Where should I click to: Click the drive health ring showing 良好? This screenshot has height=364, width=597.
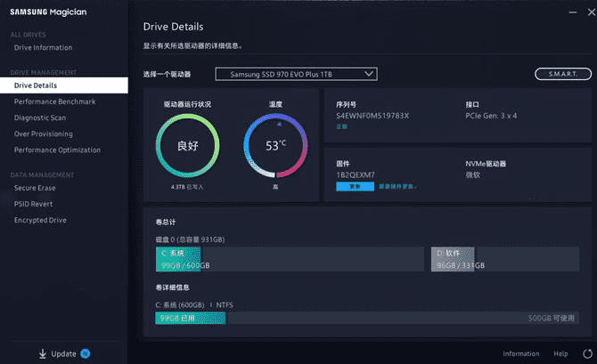187,146
